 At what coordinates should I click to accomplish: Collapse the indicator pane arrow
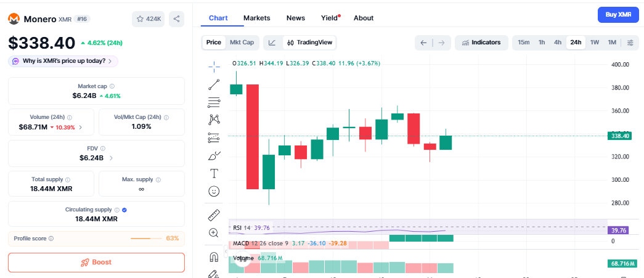tap(225, 251)
